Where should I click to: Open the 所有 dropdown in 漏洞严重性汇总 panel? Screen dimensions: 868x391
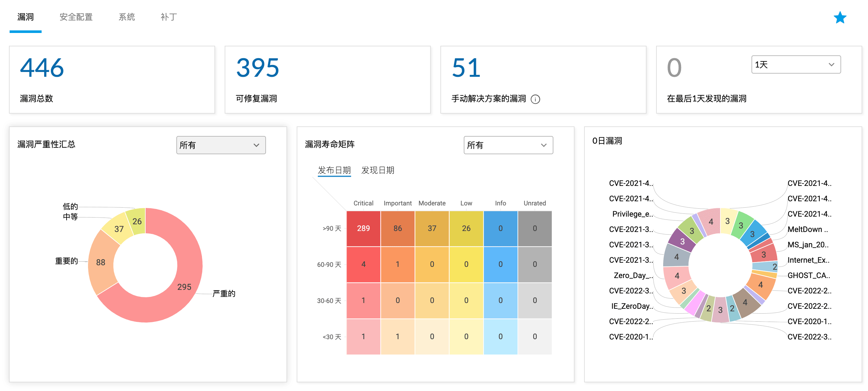(x=221, y=145)
